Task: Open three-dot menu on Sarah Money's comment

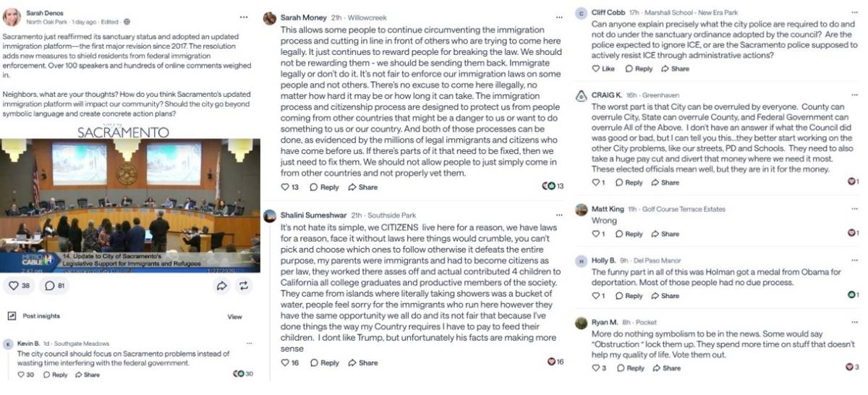Action: pos(558,17)
